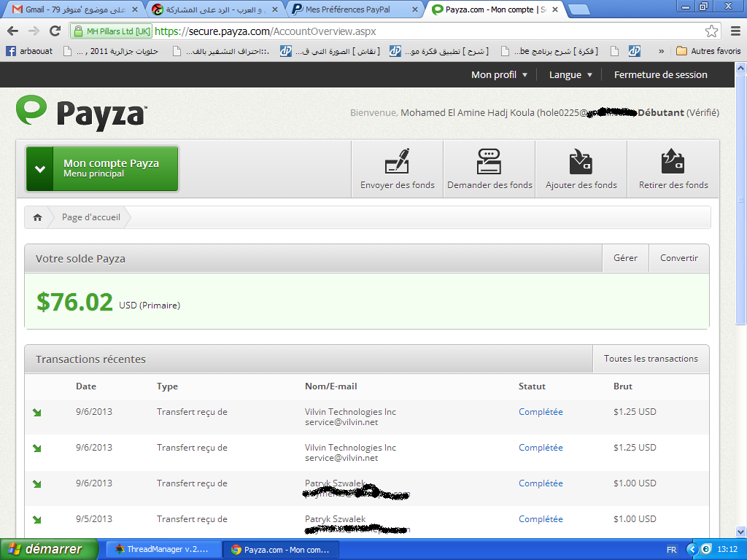
Task: Switch to the Mes Préférences PayPal tab
Action: (354, 9)
